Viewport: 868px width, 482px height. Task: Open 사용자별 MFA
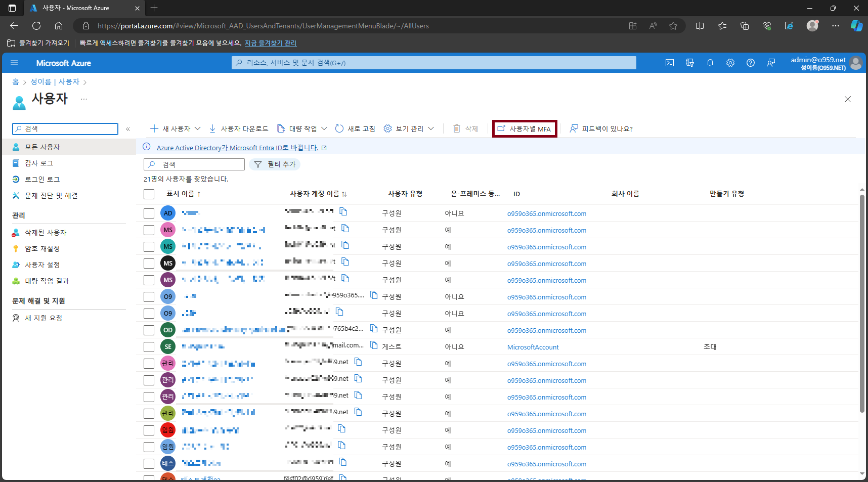point(525,129)
